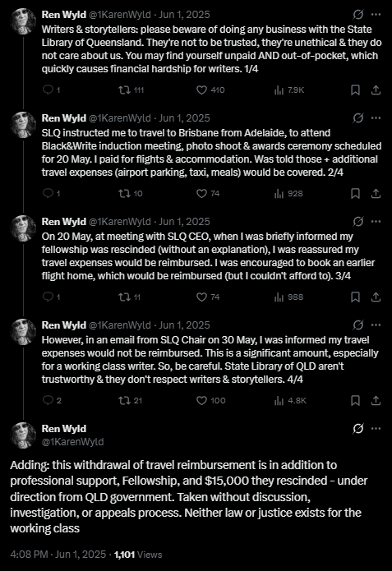Reply to the 4/4 tweet with 2 replies
Screen dimensions: 392x571
click(52, 400)
